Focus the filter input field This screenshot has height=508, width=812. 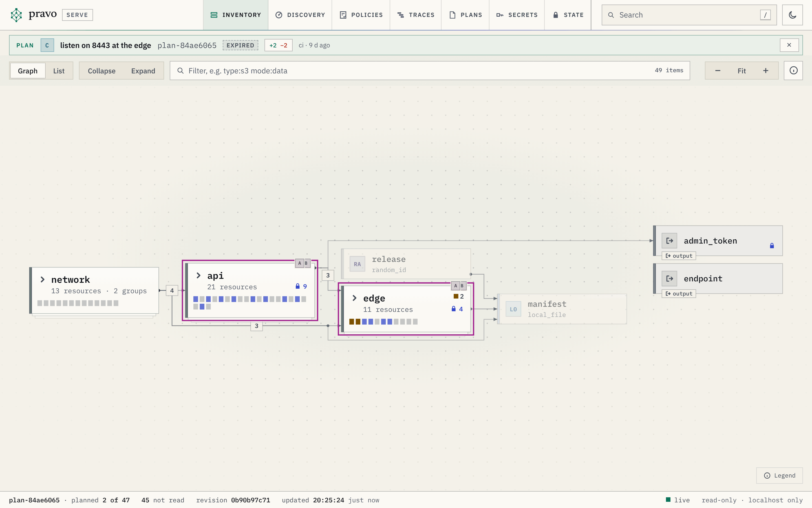[430, 71]
